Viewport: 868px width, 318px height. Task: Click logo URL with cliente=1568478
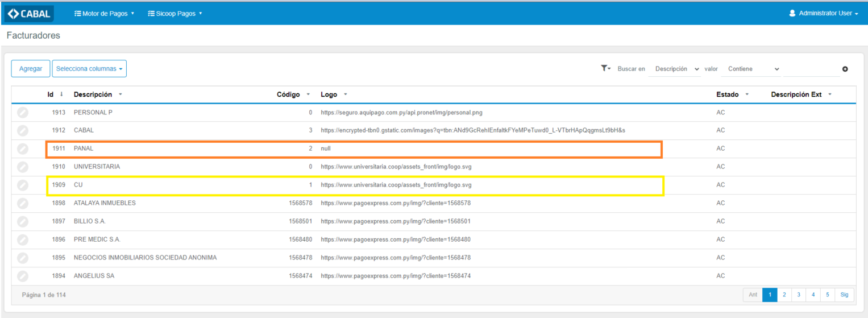[x=396, y=258]
